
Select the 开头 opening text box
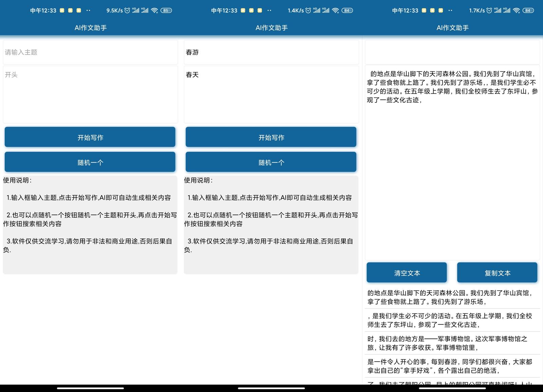click(90, 94)
